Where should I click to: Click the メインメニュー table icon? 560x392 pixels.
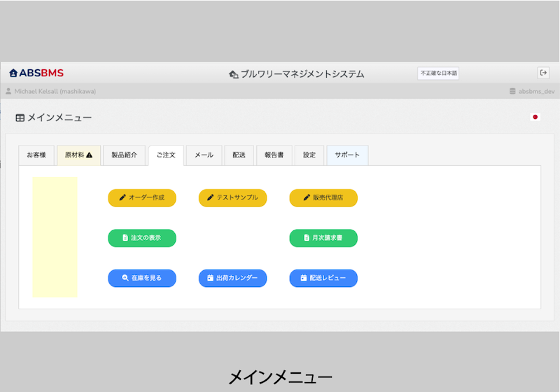(x=20, y=118)
